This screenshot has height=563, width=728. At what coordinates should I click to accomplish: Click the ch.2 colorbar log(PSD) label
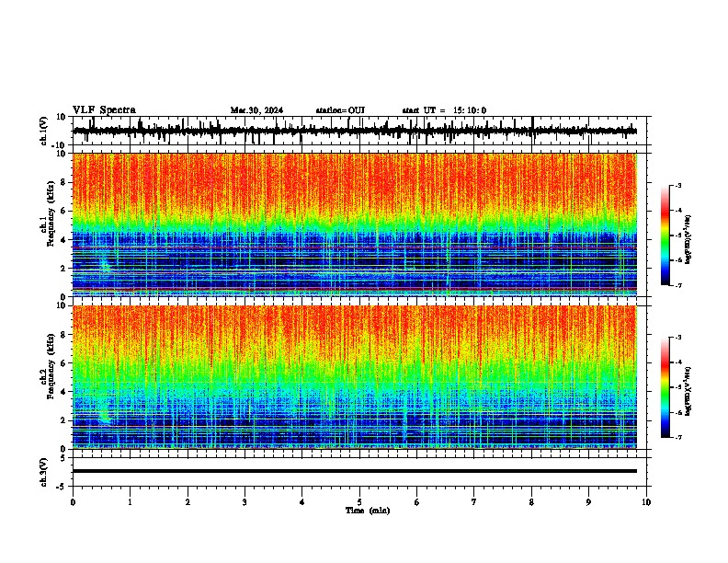688,392
